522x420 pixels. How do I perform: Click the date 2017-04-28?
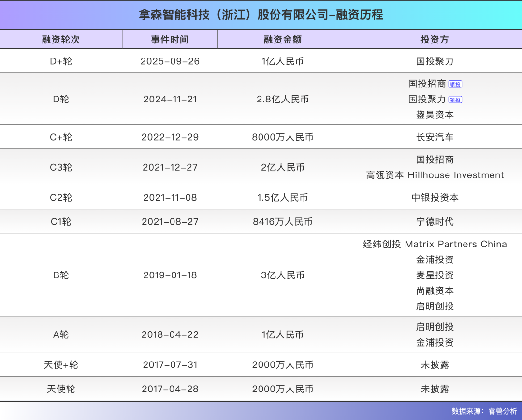(x=170, y=389)
